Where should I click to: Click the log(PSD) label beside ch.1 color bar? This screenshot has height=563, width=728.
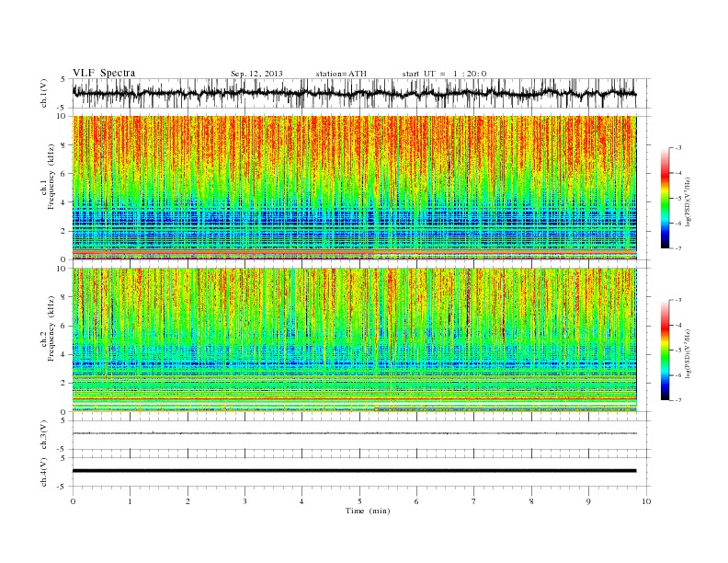(688, 201)
